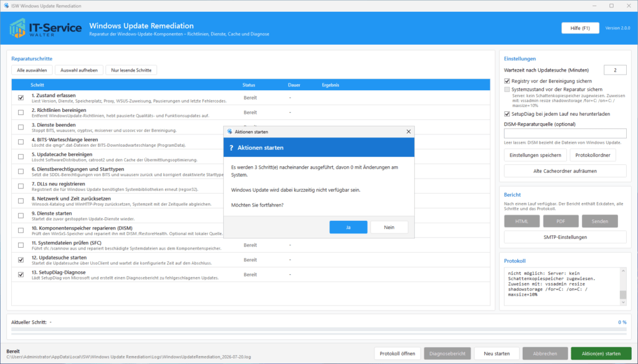
Task: Toggle checkbox for 2. Richtlinien bereinigen
Action: pos(21,113)
